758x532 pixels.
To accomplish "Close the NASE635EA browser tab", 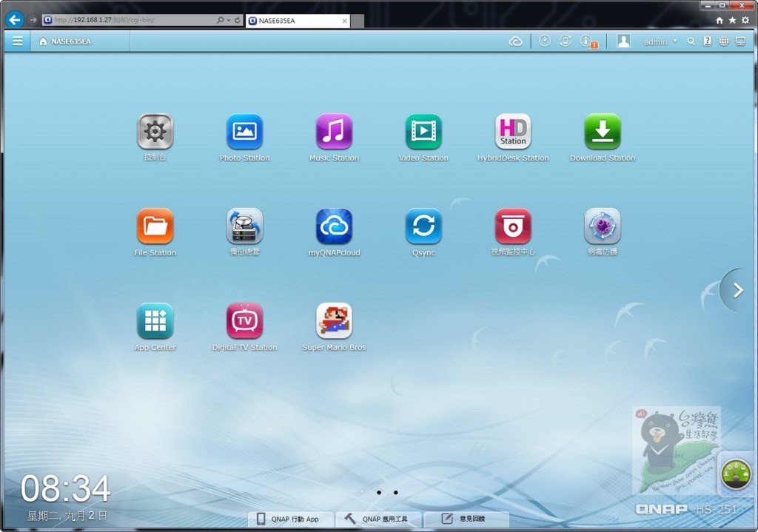I will tap(345, 21).
